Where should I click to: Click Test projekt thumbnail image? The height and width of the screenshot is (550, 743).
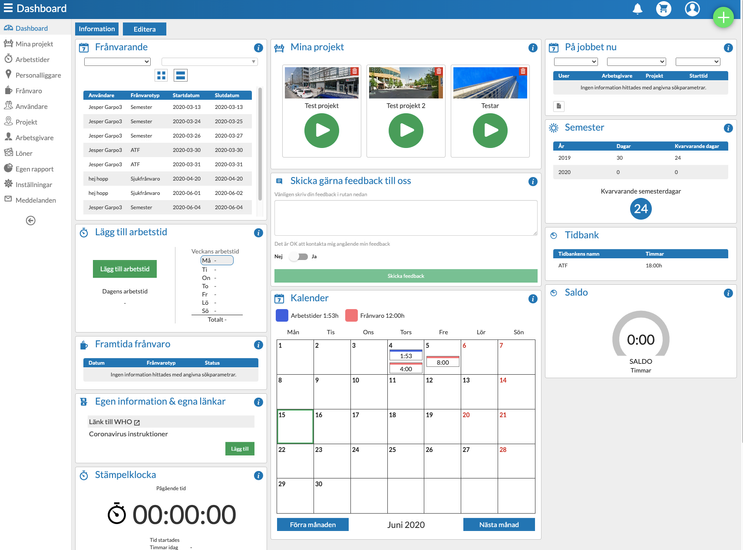(x=322, y=83)
